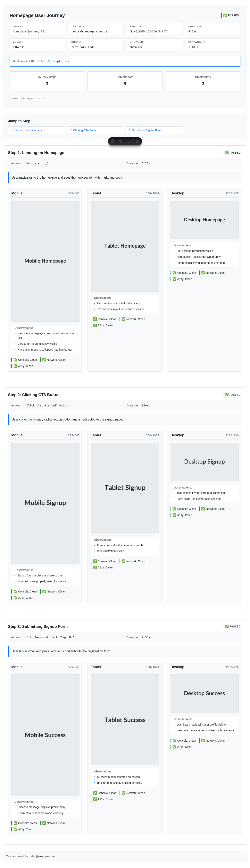Image resolution: width=250 pixels, height=868 pixels.
Task: View the Desktop Success screenshot
Action: 204,694
